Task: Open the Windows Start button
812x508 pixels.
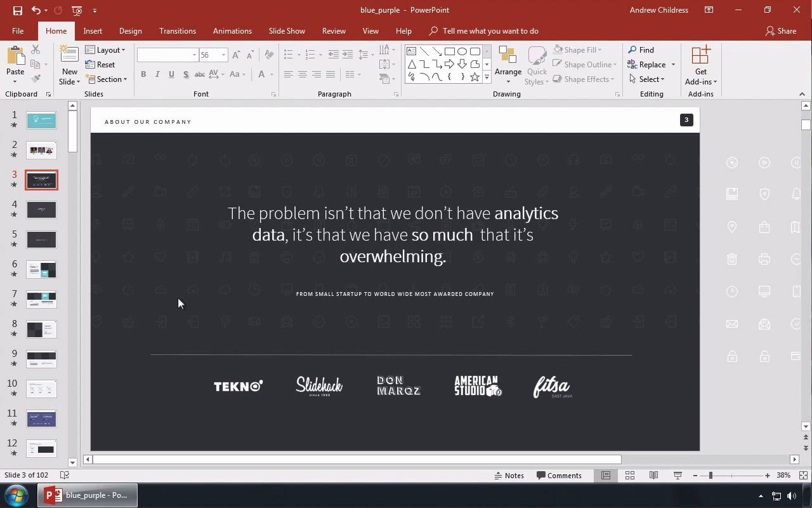Action: pyautogui.click(x=16, y=495)
